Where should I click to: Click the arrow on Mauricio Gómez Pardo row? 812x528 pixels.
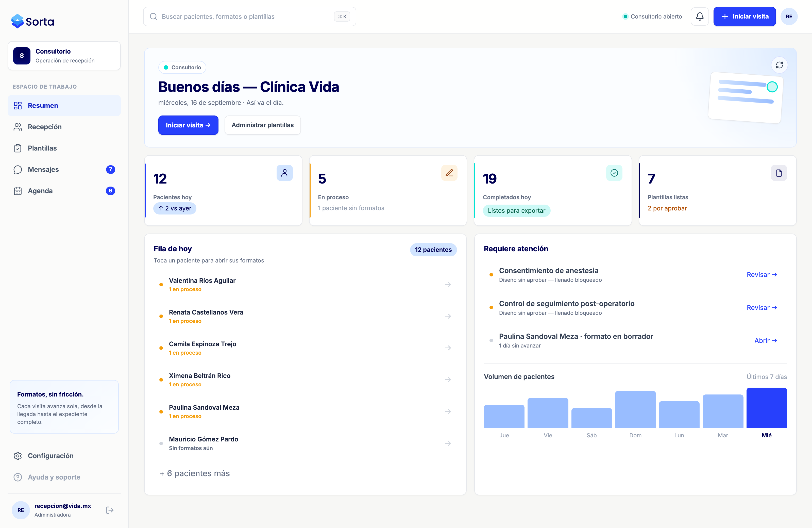pyautogui.click(x=448, y=443)
